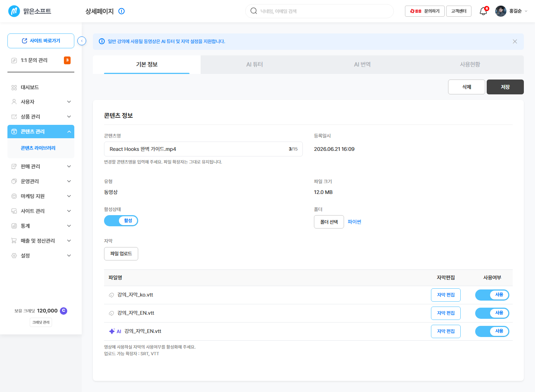
Task: Click the 콘텐츠 관리 icon
Action: (14, 132)
